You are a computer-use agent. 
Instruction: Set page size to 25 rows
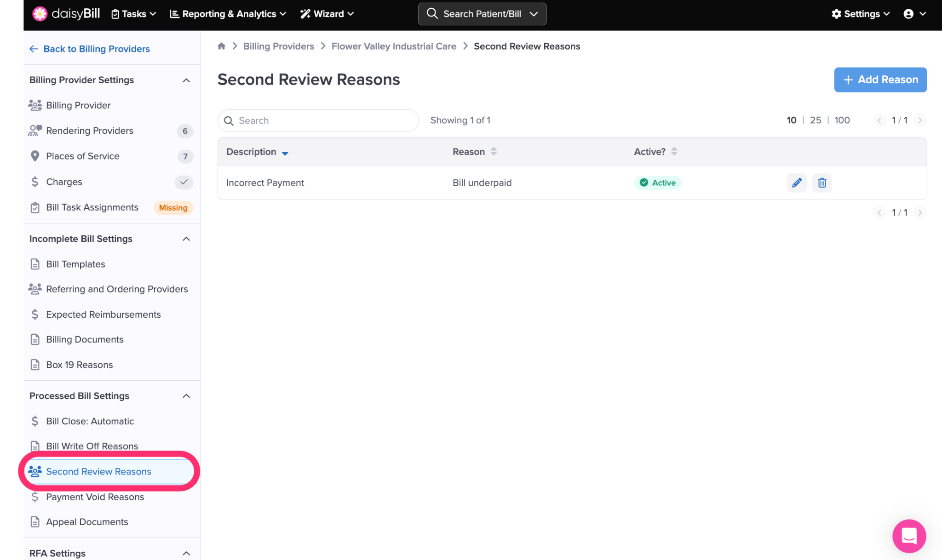pyautogui.click(x=815, y=120)
